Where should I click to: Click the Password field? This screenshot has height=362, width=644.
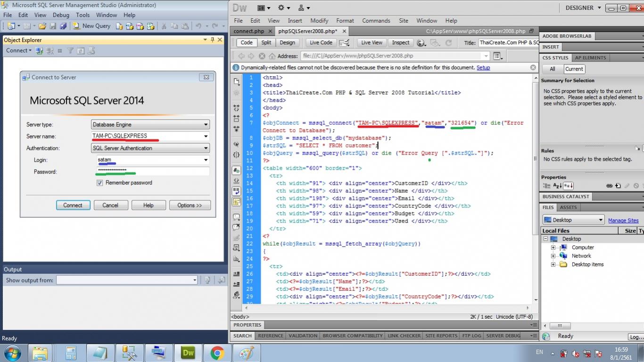pos(153,172)
